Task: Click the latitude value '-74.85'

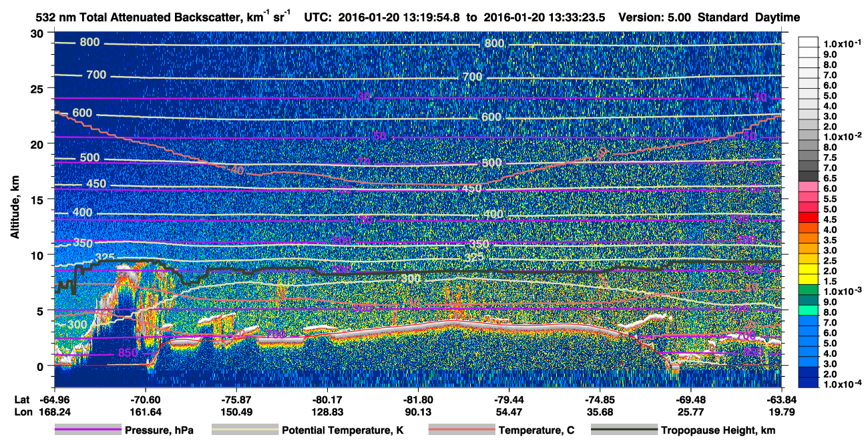Action: [600, 399]
